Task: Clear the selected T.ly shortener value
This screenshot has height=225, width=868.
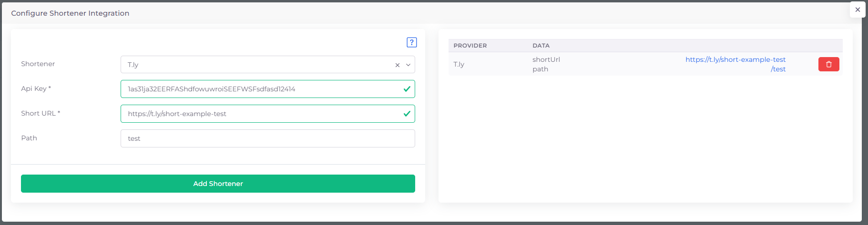Action: coord(397,65)
